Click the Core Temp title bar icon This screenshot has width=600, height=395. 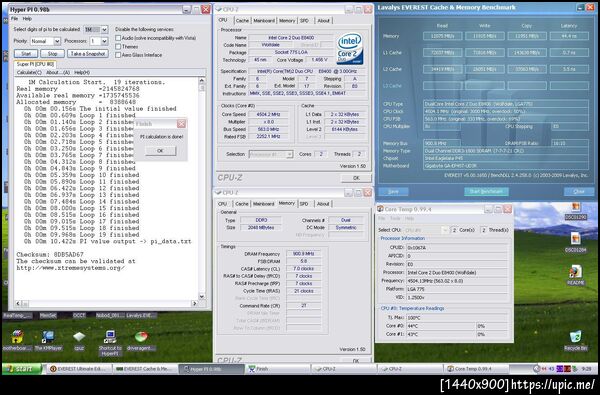click(380, 209)
